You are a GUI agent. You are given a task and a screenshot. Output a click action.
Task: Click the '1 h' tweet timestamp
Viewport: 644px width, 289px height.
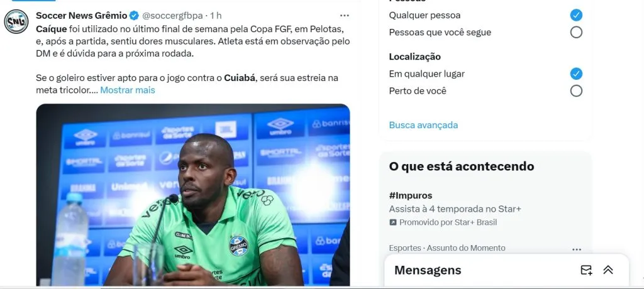[216, 16]
